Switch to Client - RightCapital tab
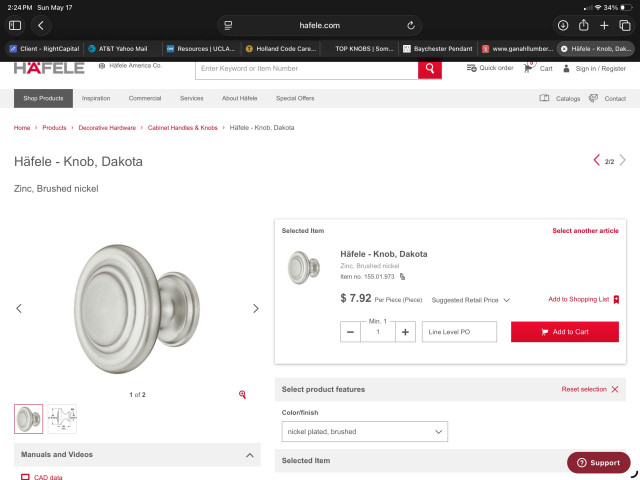The height and width of the screenshot is (480, 640). pos(44,49)
